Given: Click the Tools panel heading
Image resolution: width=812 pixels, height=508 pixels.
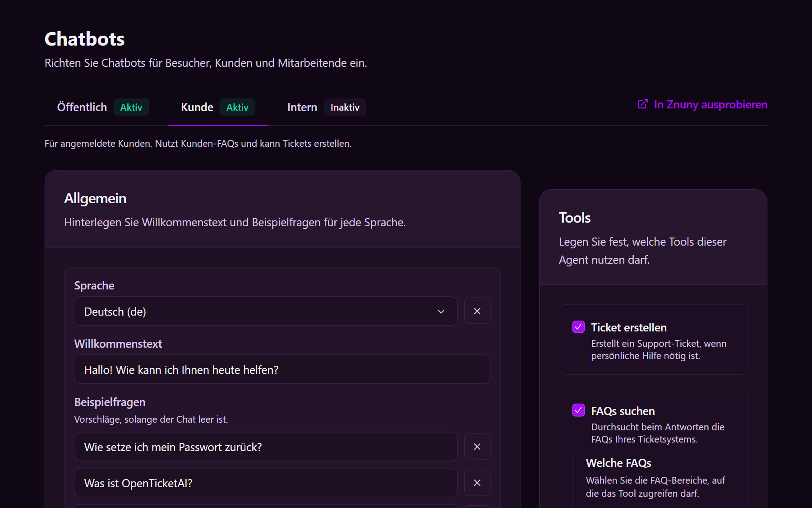Looking at the screenshot, I should 575,218.
